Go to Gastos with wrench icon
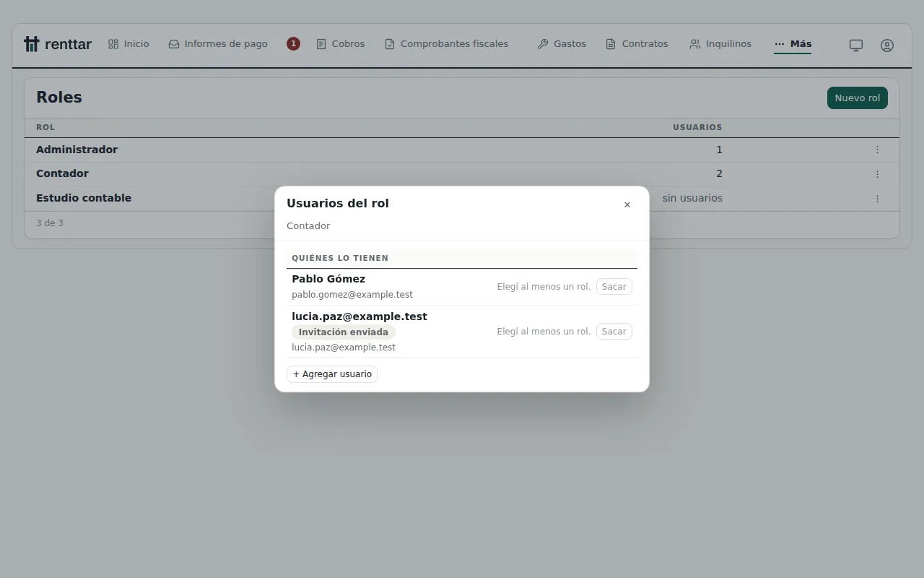Image resolution: width=924 pixels, height=578 pixels. pyautogui.click(x=562, y=44)
